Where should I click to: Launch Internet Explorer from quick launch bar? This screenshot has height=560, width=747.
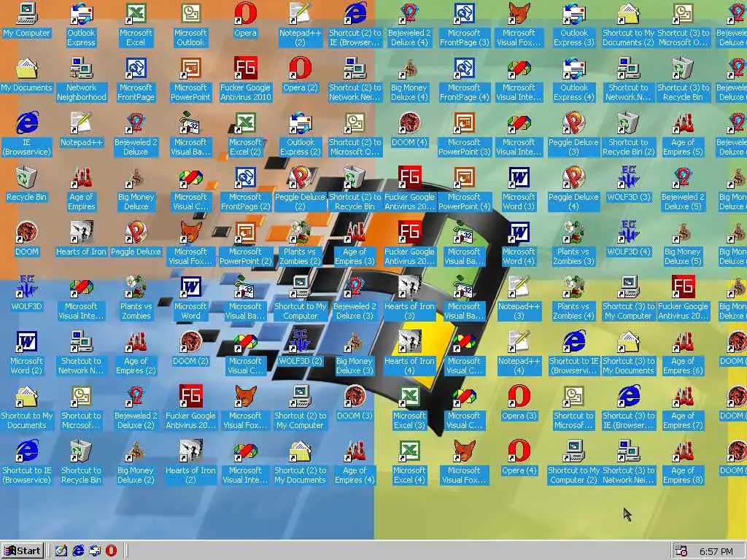77,551
